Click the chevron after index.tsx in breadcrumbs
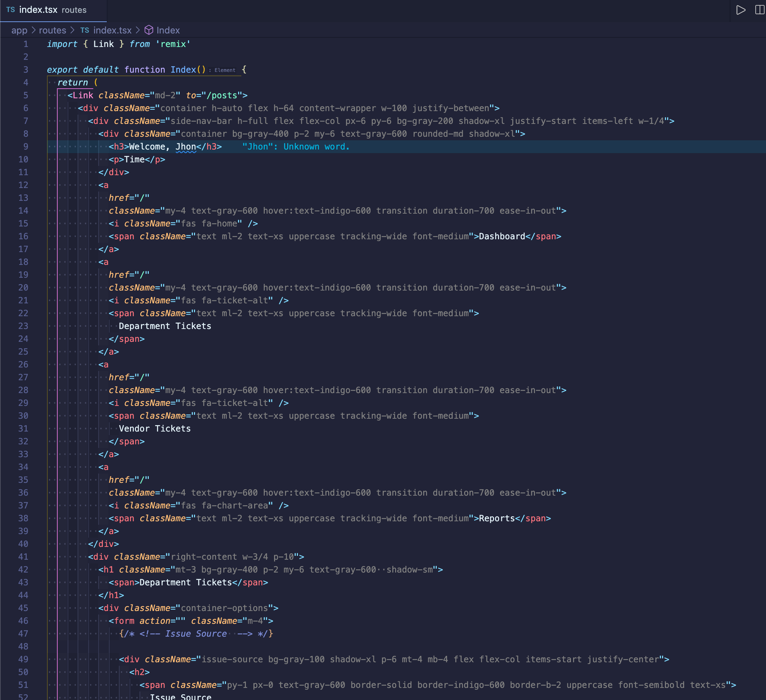The width and height of the screenshot is (766, 700). 138,30
